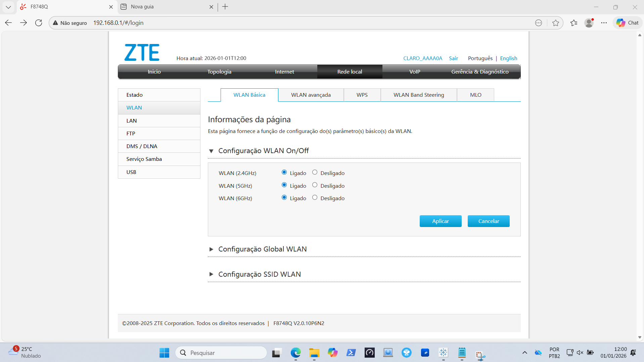Switch to the WLAN avançada tab
This screenshot has height=362, width=644.
[x=311, y=95]
